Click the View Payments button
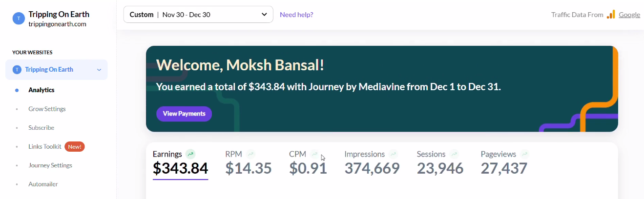The image size is (644, 199). coord(184,114)
